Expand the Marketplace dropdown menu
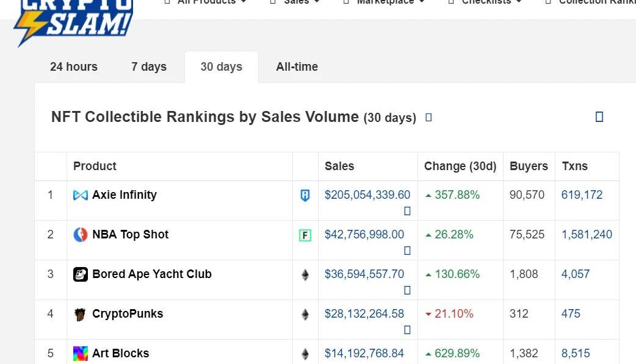Viewport: 636px width, 364px height. pos(385,2)
